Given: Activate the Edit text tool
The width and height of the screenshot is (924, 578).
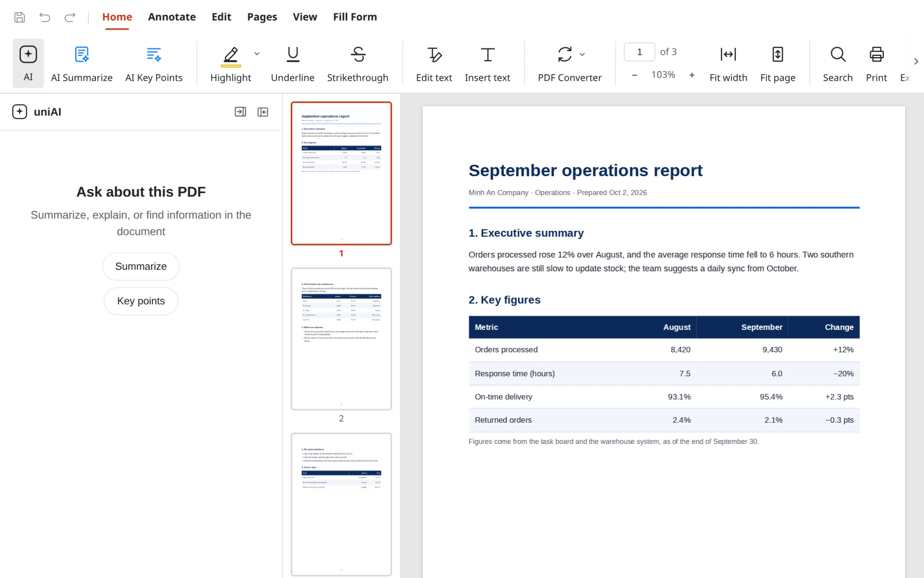Looking at the screenshot, I should pos(434,64).
